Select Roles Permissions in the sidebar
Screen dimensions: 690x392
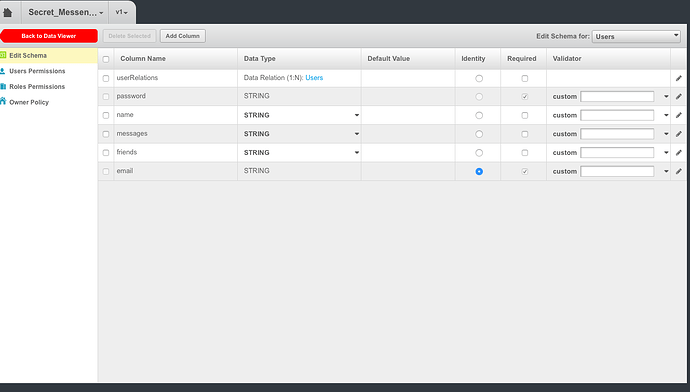(37, 87)
